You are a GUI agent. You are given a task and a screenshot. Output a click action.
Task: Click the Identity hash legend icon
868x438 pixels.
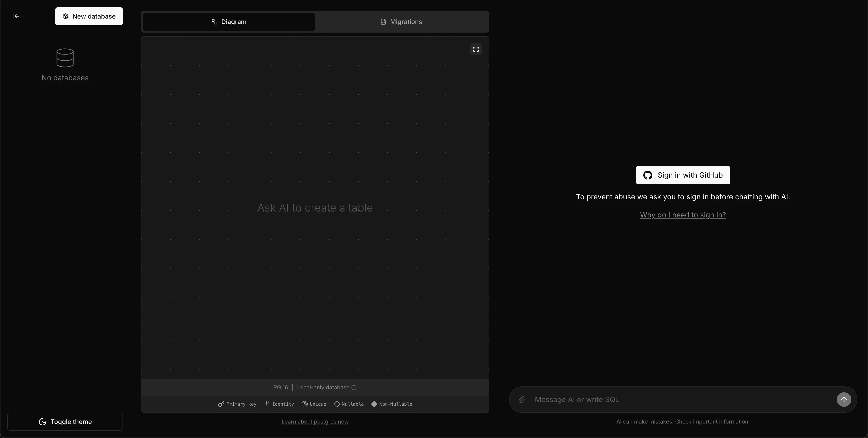pos(267,404)
